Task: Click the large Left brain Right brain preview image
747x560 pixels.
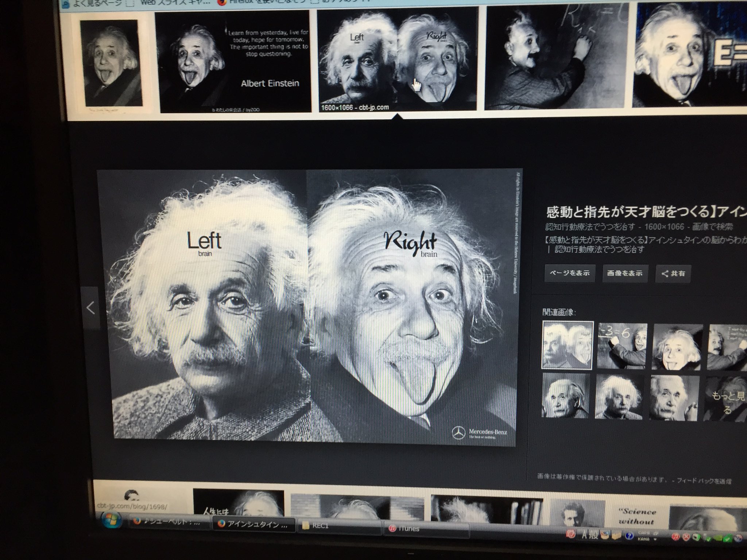Action: (x=310, y=306)
